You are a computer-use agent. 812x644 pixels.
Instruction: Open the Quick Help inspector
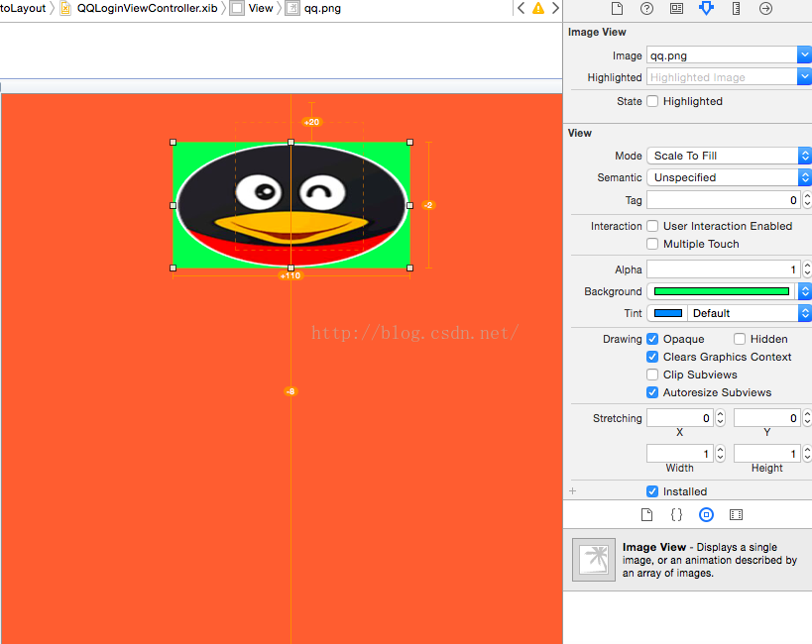646,8
